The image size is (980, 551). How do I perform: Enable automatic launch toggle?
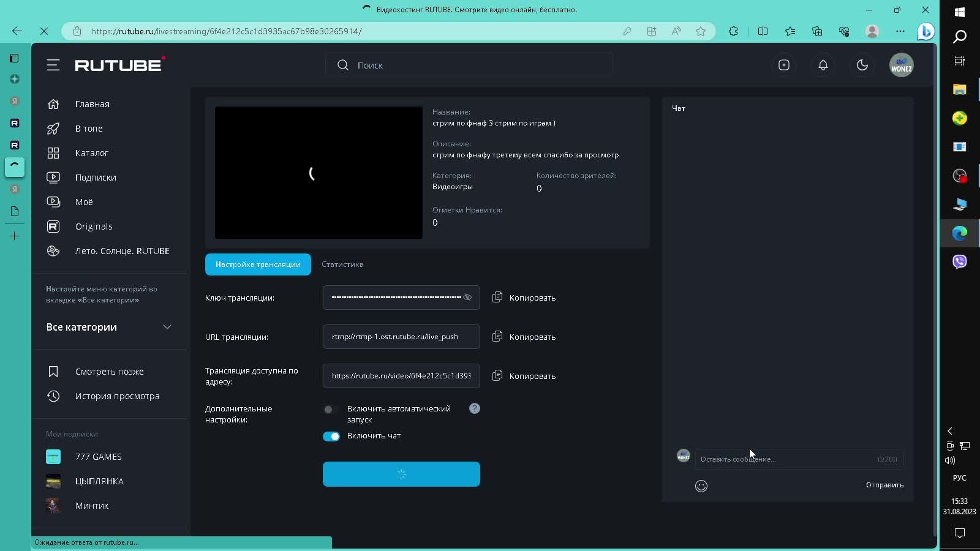point(331,410)
